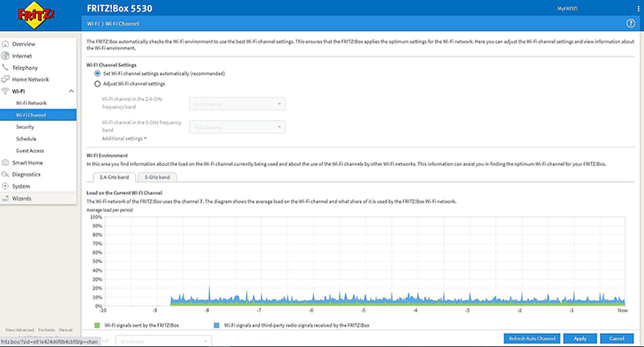Click the System icon in the sidebar
Image resolution: width=644 pixels, height=347 pixels.
[x=5, y=185]
